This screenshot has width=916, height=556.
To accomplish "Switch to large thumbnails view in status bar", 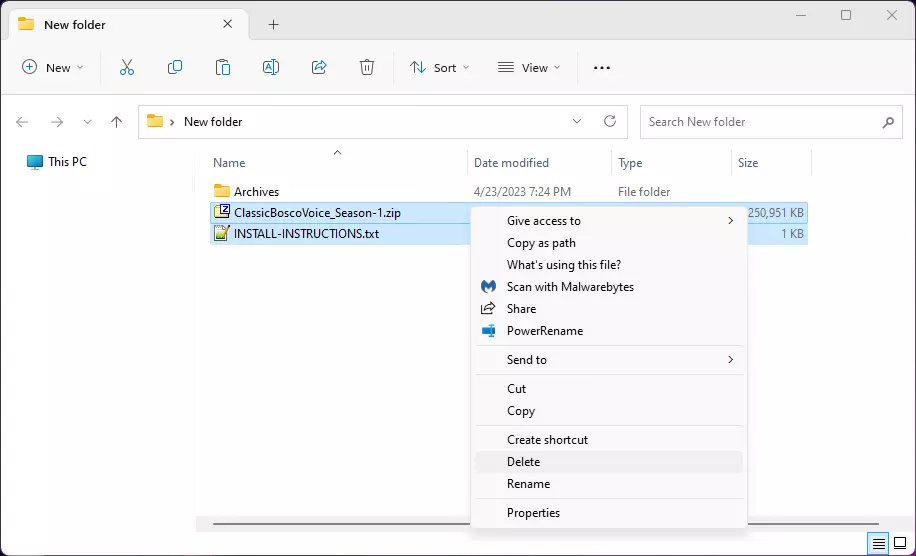I will coord(900,544).
